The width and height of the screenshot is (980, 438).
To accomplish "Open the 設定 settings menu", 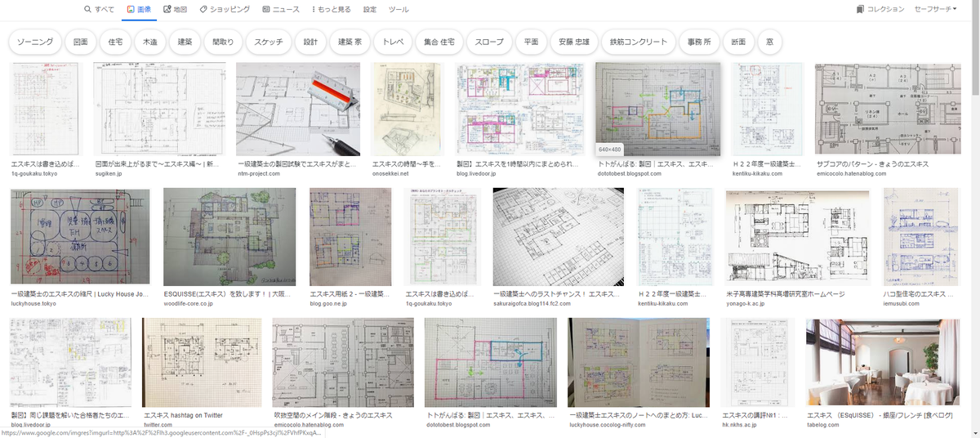I will 369,9.
